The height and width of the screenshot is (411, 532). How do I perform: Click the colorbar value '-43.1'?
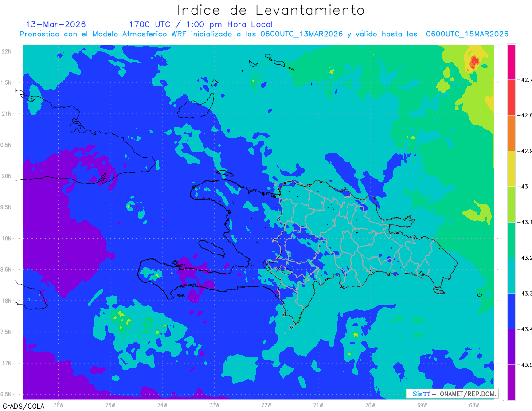524,222
